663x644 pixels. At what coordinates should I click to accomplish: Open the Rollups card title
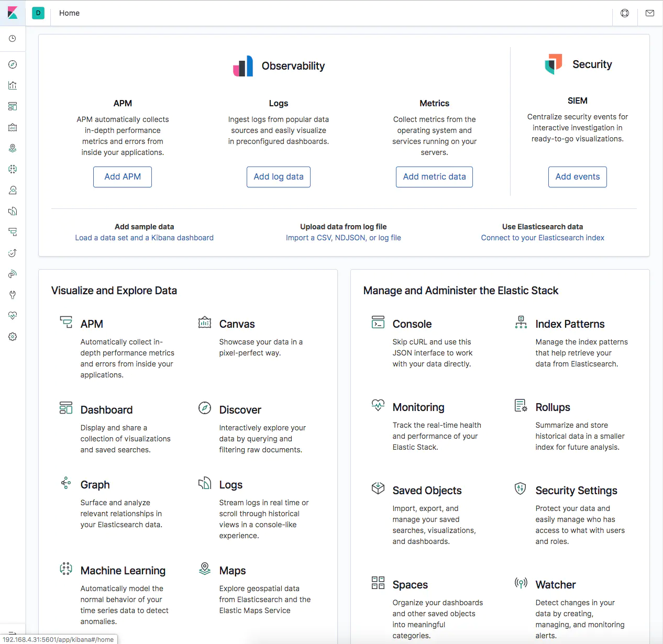552,407
